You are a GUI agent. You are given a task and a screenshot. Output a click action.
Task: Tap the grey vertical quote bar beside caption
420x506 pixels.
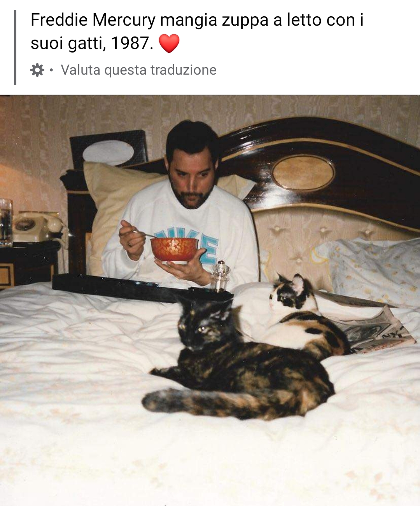pos(15,47)
